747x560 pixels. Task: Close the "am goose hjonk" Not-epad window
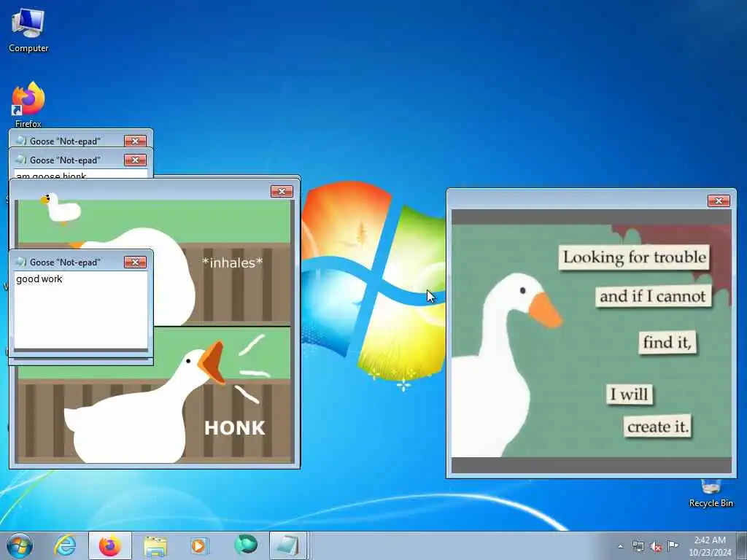click(135, 160)
